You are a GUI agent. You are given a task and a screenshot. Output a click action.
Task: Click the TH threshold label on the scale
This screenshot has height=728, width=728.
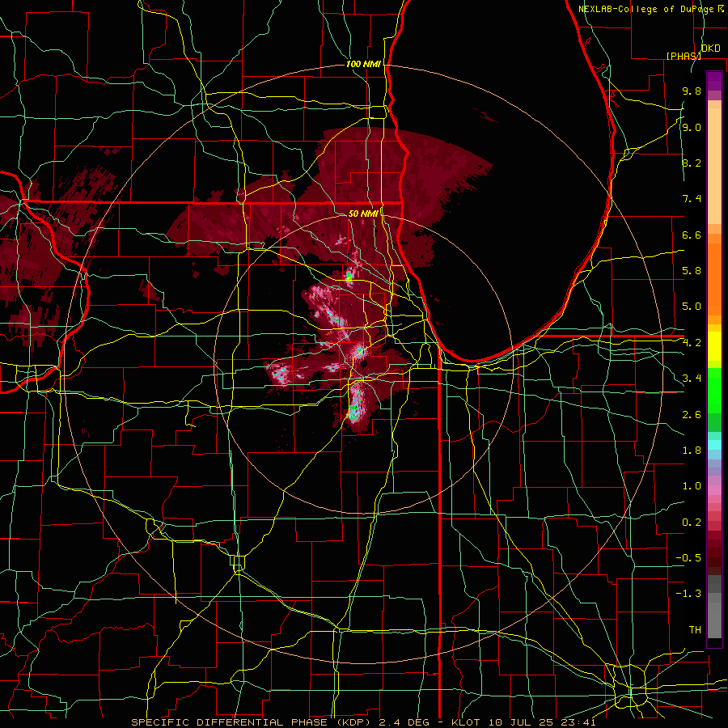click(x=695, y=630)
